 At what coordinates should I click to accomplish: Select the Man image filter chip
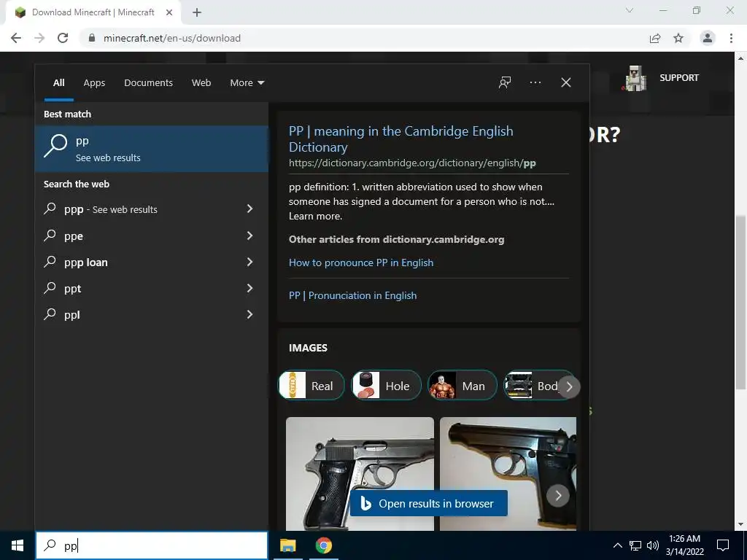click(462, 385)
